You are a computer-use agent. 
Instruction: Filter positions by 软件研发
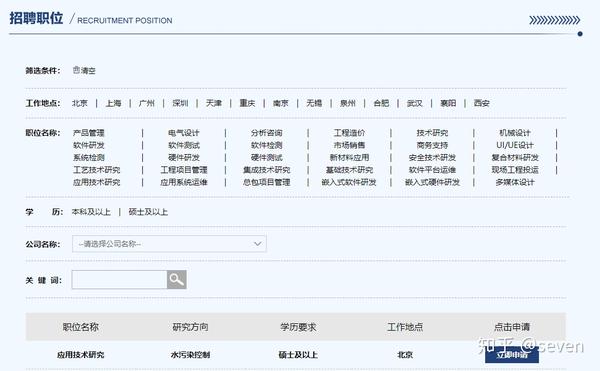tap(88, 145)
